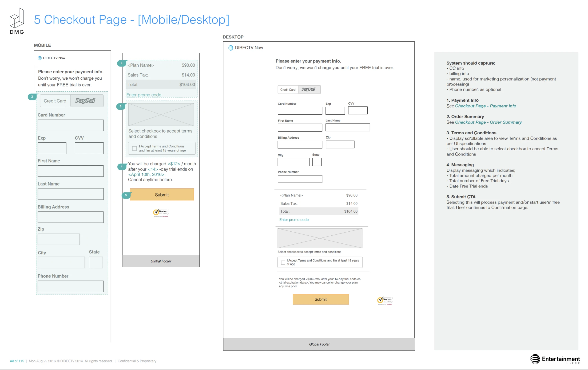The width and height of the screenshot is (588, 370).
Task: Click the '3. Terms and Conditions' note heading
Action: (x=472, y=133)
